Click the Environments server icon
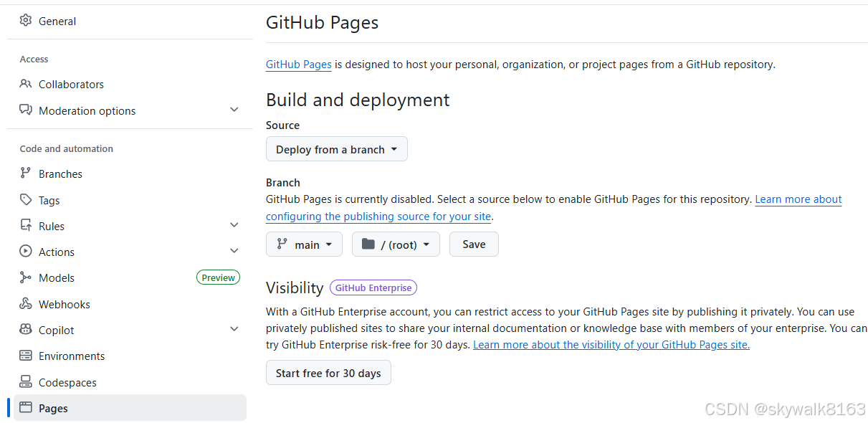 [x=26, y=356]
